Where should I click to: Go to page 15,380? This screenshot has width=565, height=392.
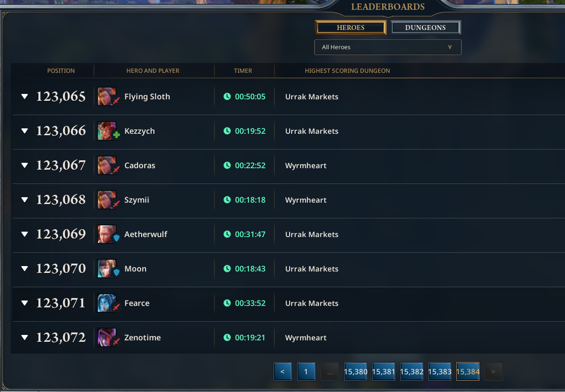[356, 371]
